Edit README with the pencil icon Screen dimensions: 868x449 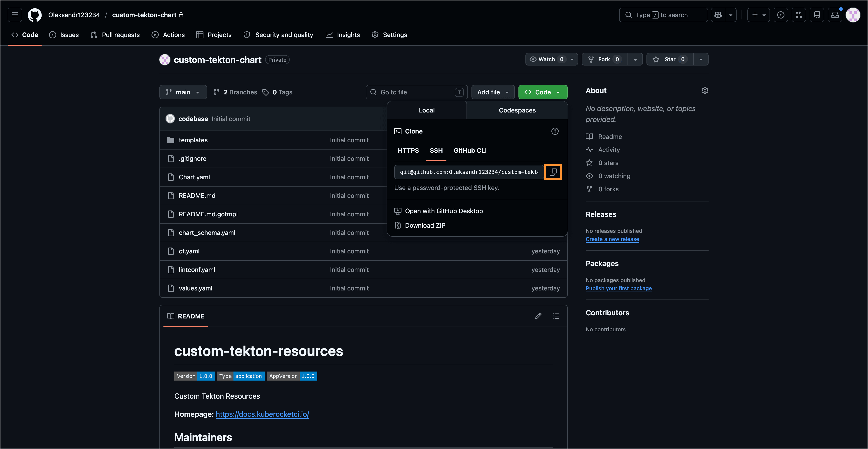[538, 316]
